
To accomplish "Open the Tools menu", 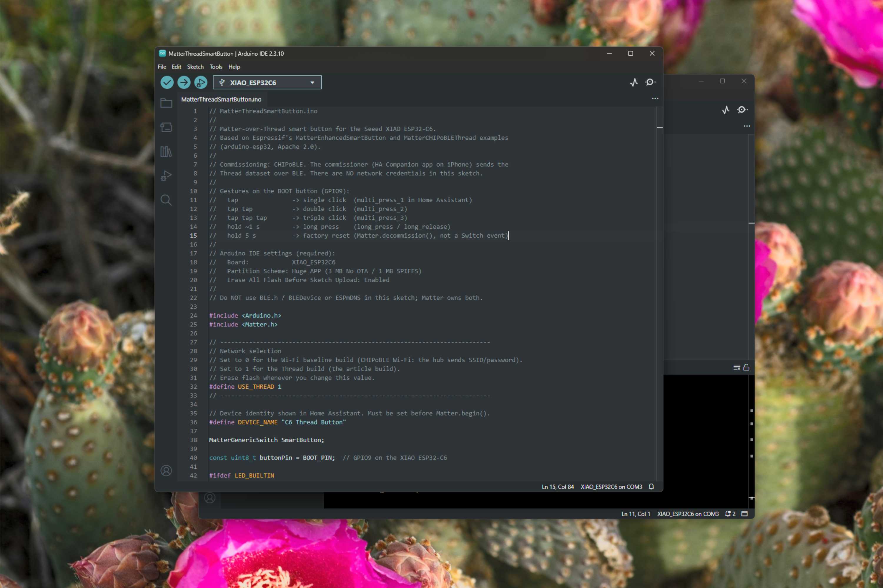I will click(216, 67).
